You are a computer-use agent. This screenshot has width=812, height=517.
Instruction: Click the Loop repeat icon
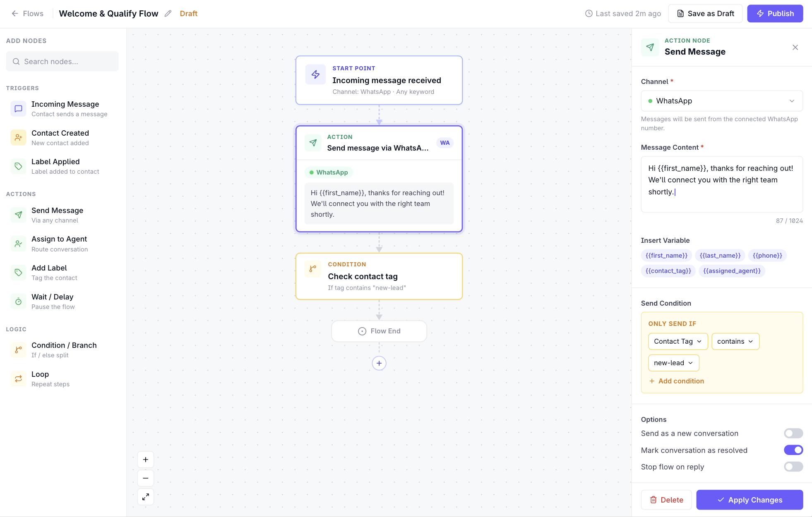click(x=18, y=379)
